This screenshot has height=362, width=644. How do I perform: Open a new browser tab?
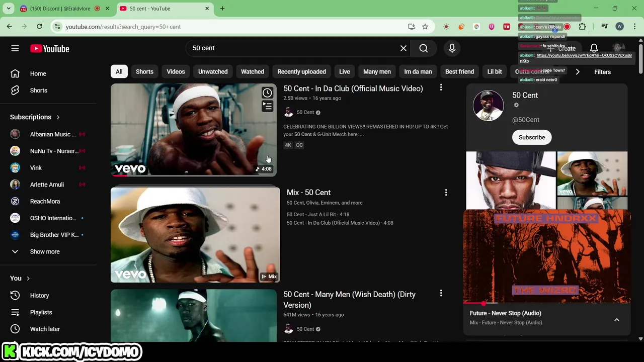tap(222, 9)
